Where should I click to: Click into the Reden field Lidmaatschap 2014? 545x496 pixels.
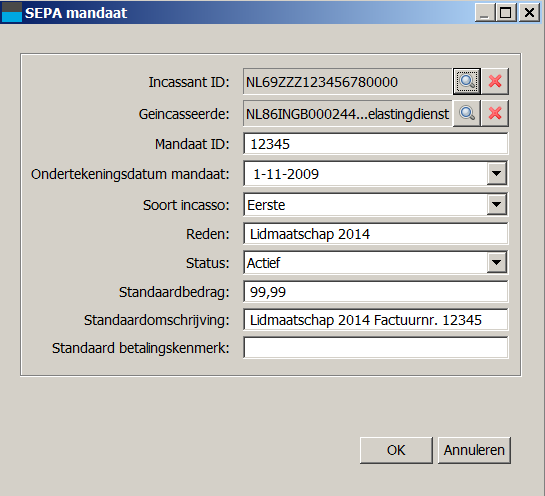tap(375, 234)
